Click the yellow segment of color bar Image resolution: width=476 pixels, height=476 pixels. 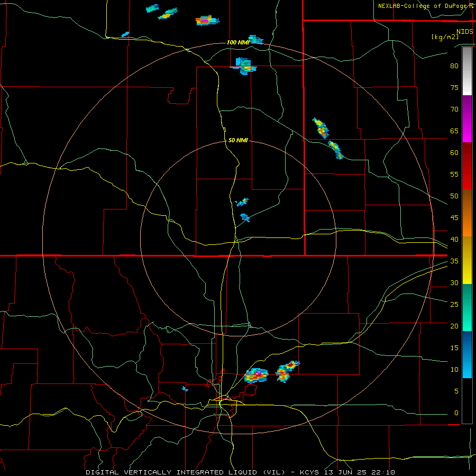467,260
